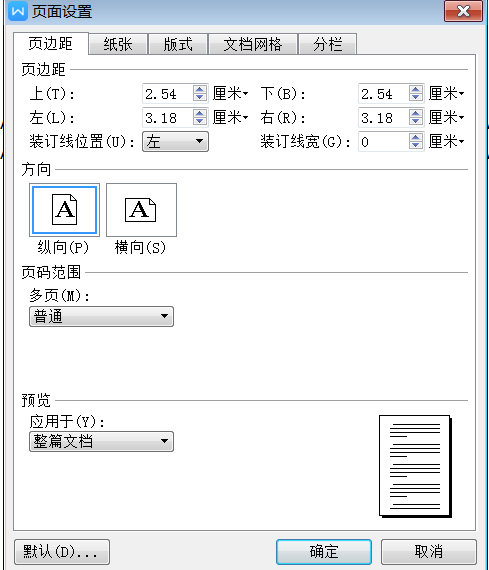Viewport: 489px width, 570px height.
Task: Click the 确定 button
Action: 324,552
